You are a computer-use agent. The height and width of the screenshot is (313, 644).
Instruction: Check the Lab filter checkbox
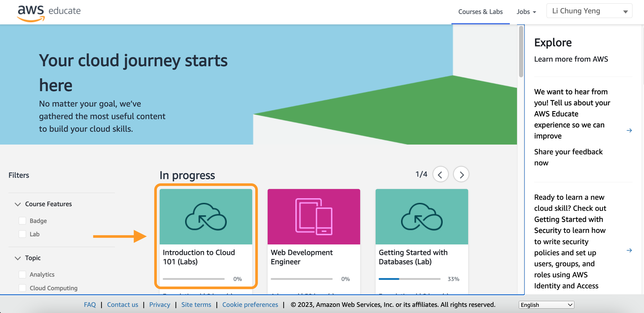(x=22, y=234)
